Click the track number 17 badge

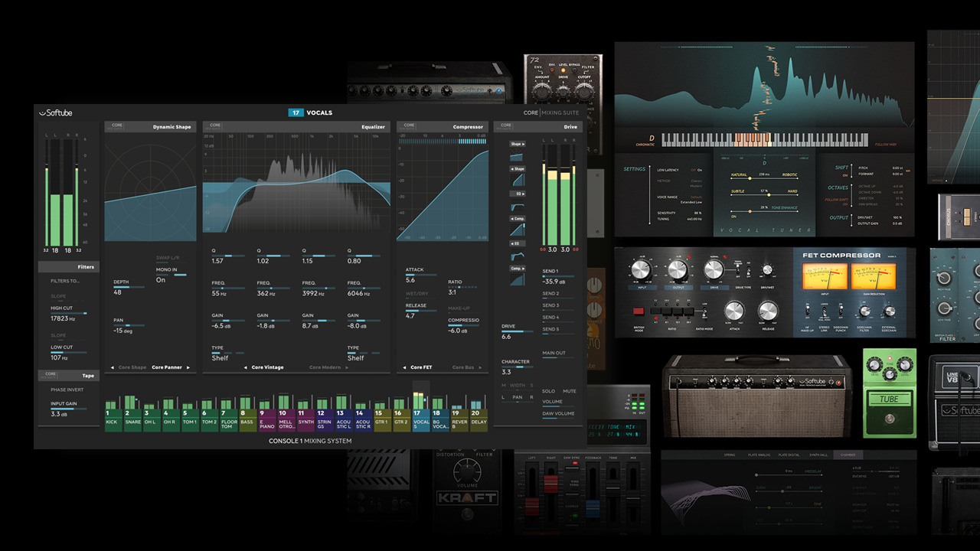click(x=296, y=112)
